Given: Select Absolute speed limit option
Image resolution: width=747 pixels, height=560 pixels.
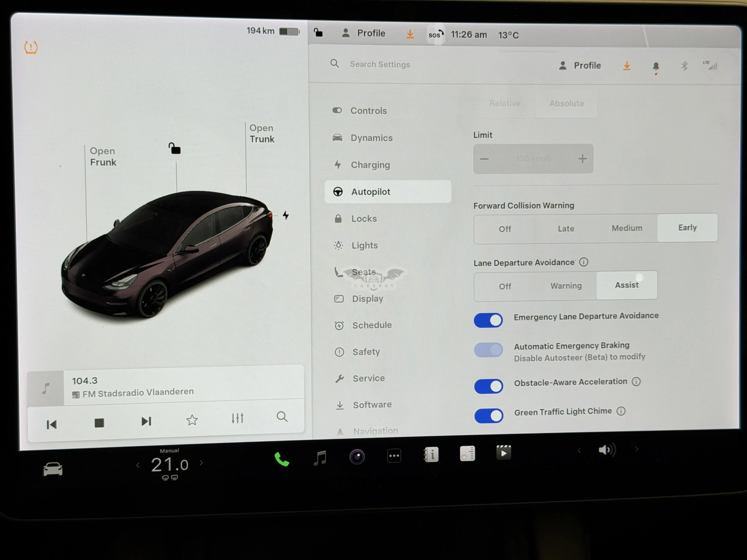Looking at the screenshot, I should tap(566, 103).
